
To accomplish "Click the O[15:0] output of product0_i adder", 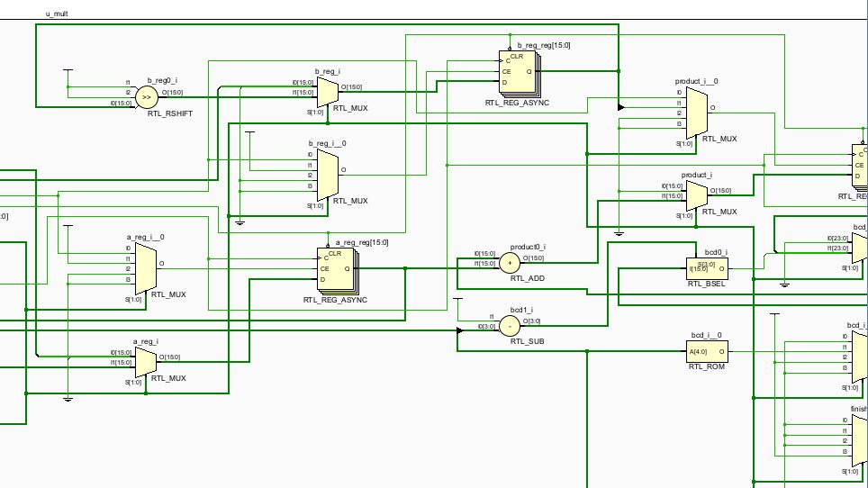I will point(534,258).
